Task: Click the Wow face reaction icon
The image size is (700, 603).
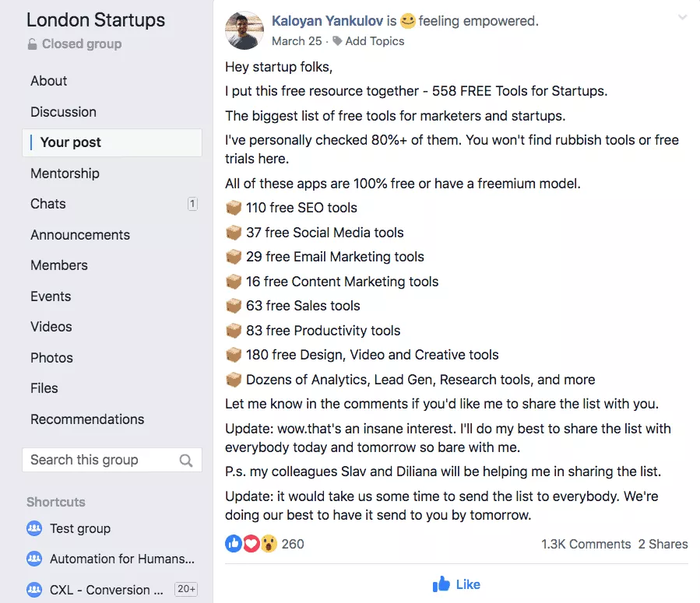Action: click(x=268, y=544)
